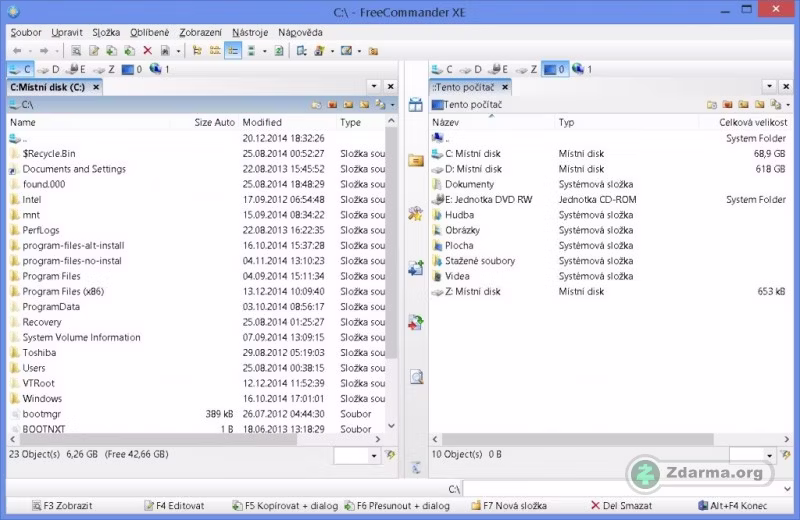Open left panel filter combo box
800x520 pixels.
[x=357, y=455]
